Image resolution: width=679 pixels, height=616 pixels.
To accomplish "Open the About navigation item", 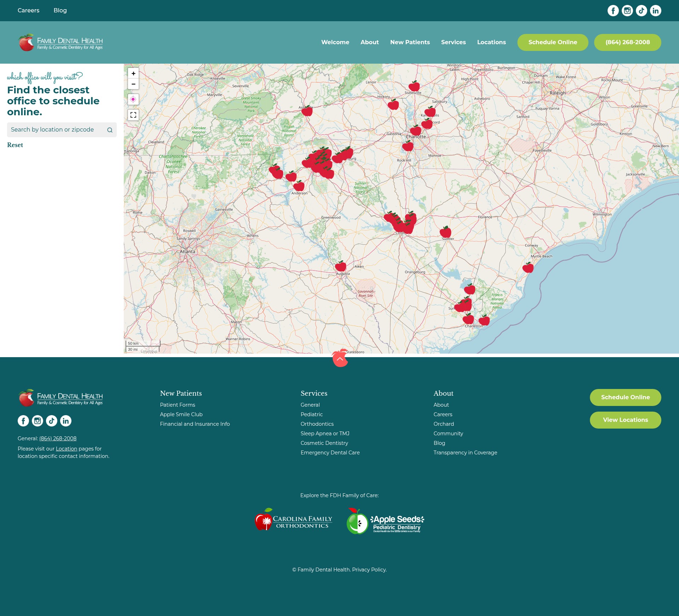I will (x=370, y=42).
